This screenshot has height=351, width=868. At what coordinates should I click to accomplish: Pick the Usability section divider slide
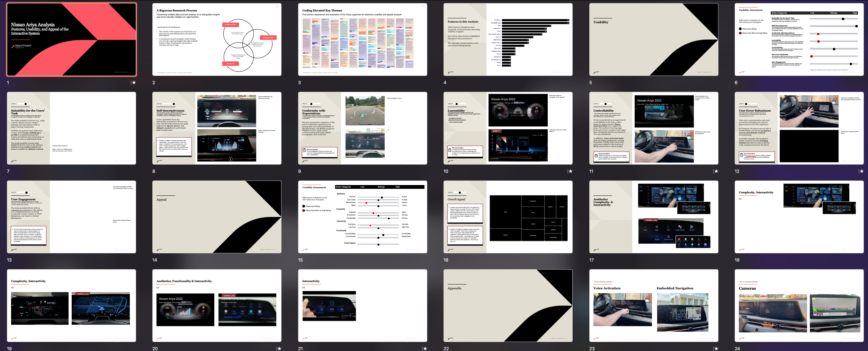point(654,40)
